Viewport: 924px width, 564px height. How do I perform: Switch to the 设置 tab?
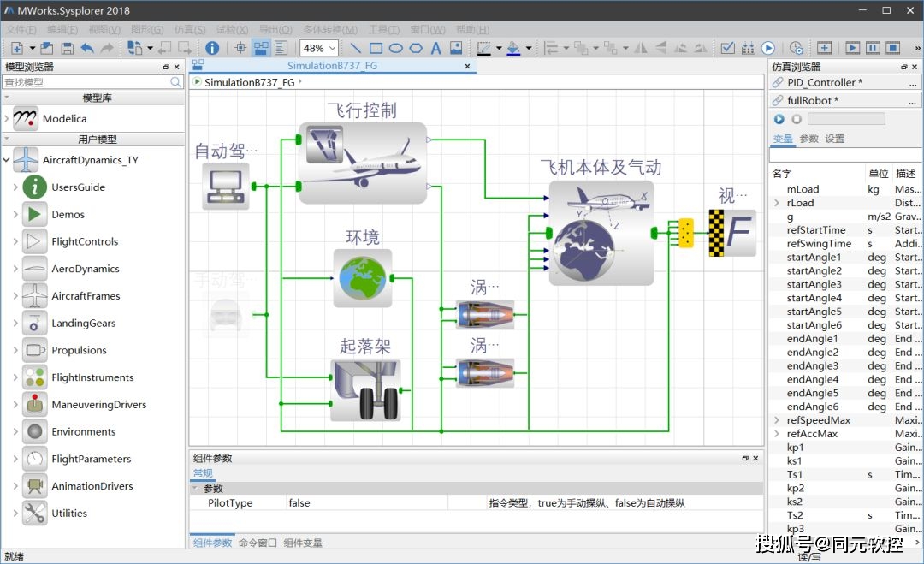(834, 139)
